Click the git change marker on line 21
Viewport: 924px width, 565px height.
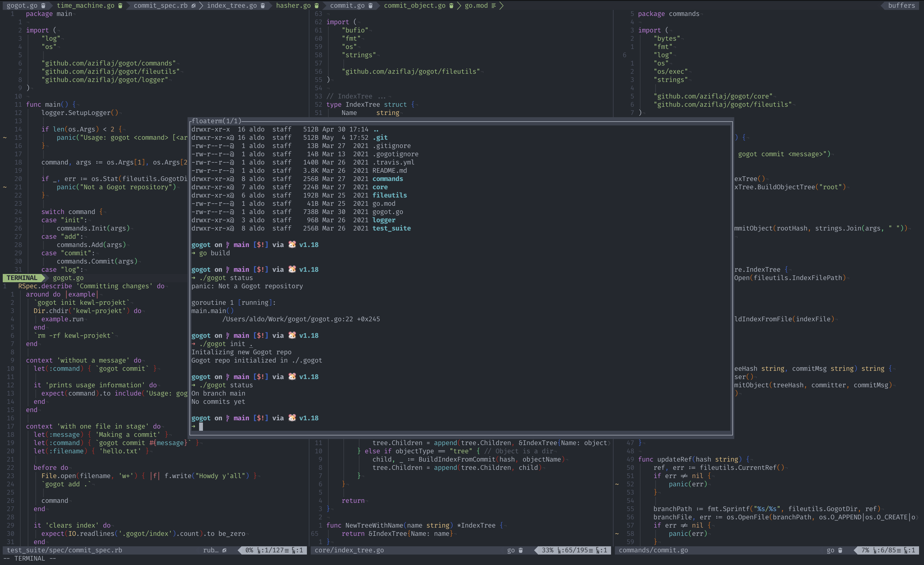pyautogui.click(x=5, y=187)
